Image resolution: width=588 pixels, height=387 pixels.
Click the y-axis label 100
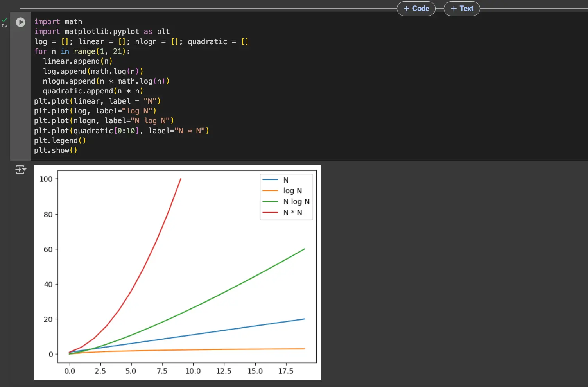(x=46, y=179)
